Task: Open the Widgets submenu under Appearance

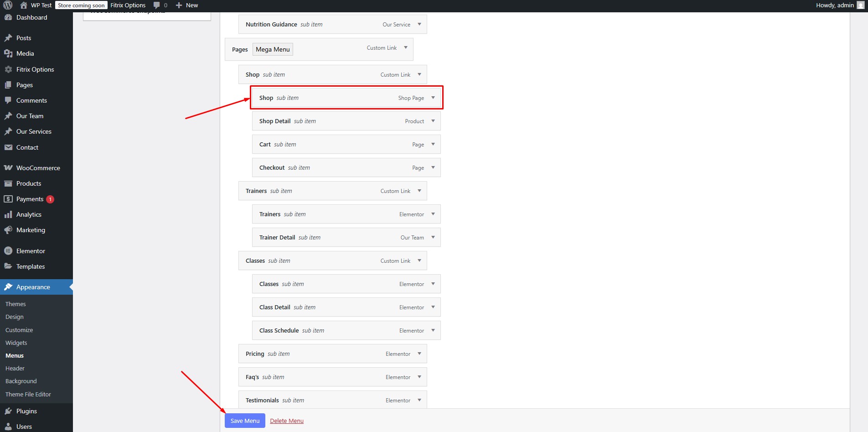Action: pyautogui.click(x=16, y=343)
